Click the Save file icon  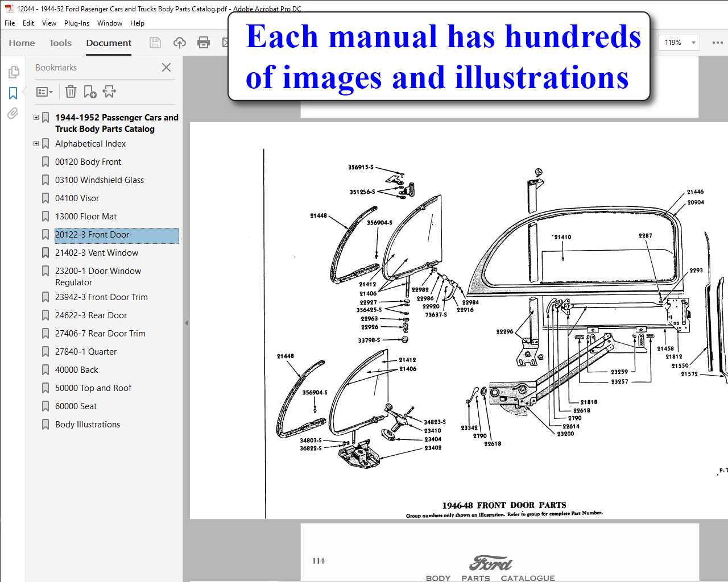coord(155,43)
